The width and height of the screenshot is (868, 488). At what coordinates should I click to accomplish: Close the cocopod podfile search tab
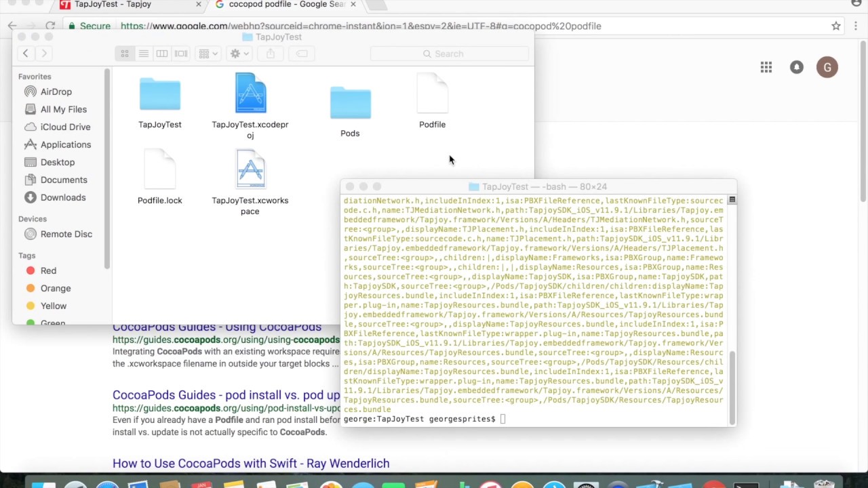pos(353,4)
